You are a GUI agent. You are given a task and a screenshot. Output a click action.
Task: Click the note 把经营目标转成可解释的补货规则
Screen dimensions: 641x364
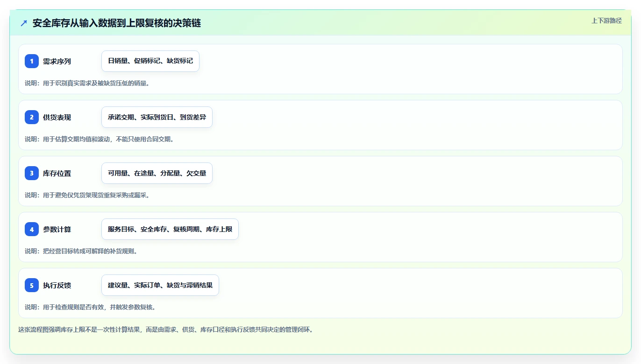click(90, 251)
